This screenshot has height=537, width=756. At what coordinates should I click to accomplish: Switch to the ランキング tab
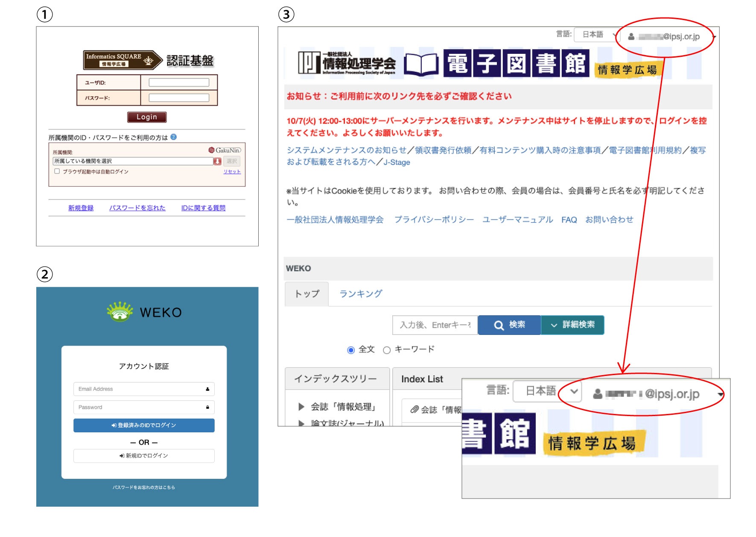pos(361,294)
